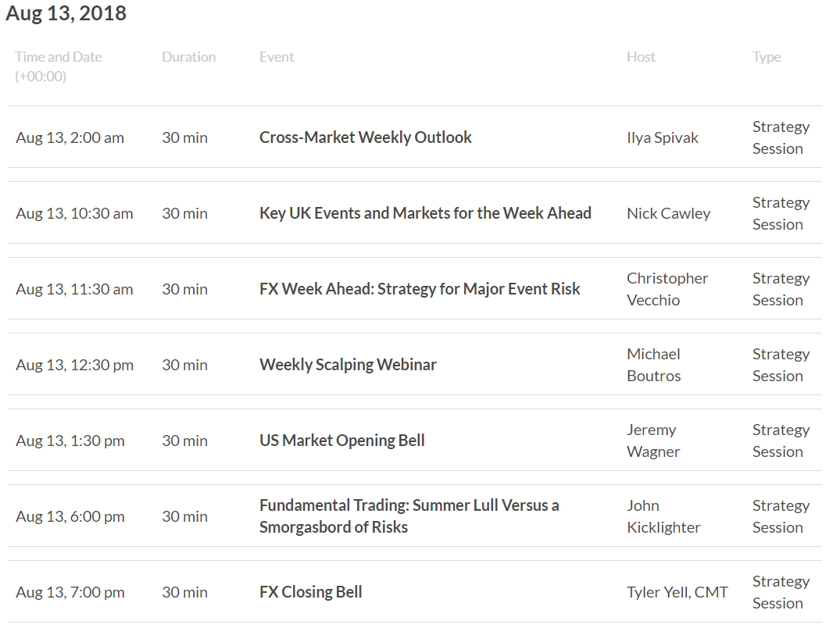Open Fundamental Trading Summer Lull webinar
This screenshot has width=840, height=628.
409,516
